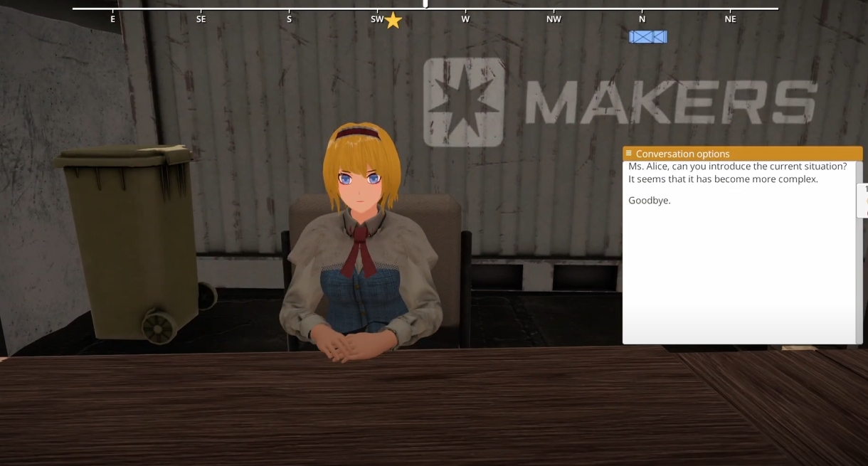
Task: Click the NE compass label
Action: pos(730,19)
